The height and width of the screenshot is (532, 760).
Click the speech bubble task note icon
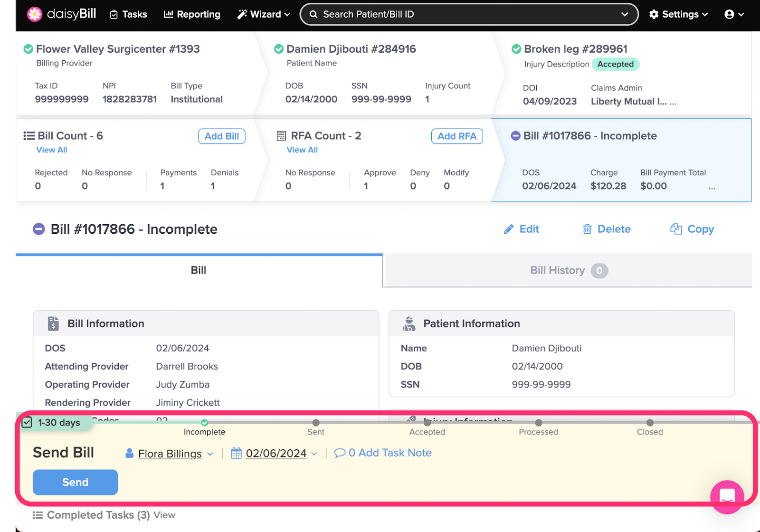click(340, 453)
